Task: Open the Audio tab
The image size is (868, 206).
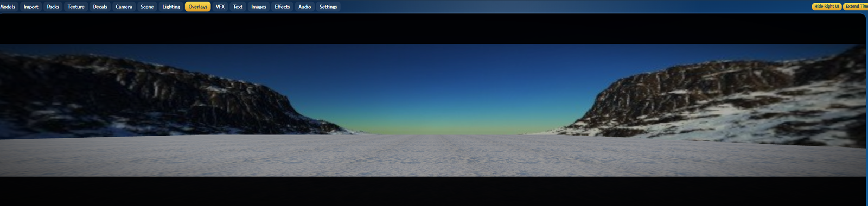Action: (x=305, y=7)
